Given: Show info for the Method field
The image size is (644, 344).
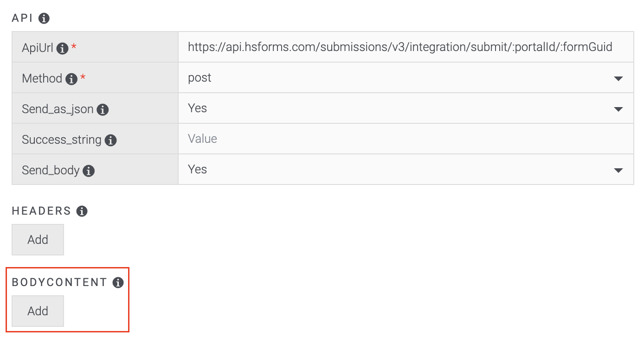Looking at the screenshot, I should 71,79.
